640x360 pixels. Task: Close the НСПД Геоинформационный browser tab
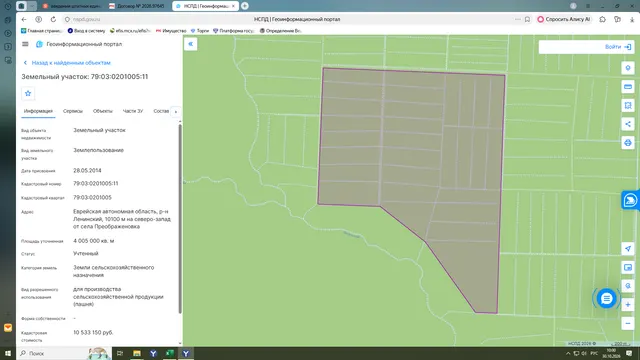point(233,6)
